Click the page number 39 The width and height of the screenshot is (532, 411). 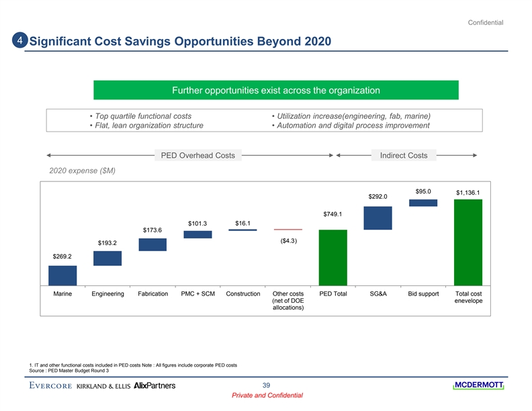[266, 385]
